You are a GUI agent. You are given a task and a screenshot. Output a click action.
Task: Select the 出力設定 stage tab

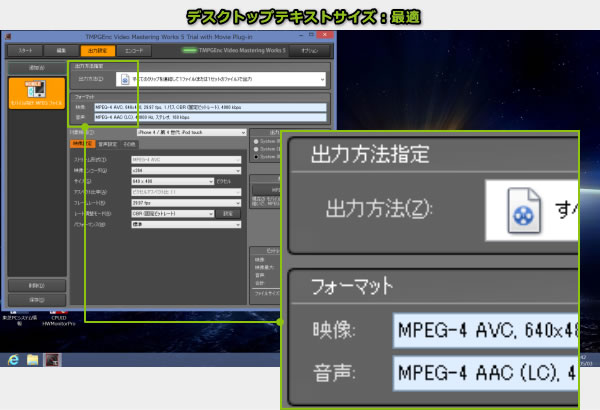pyautogui.click(x=98, y=51)
